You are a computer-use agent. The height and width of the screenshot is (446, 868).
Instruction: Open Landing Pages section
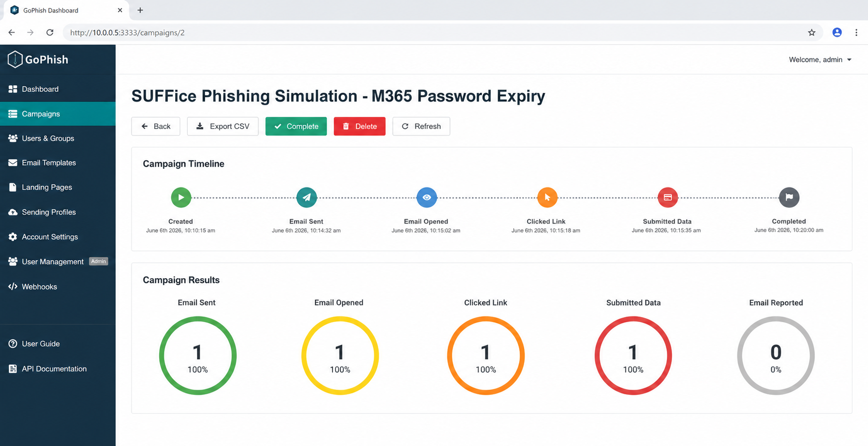point(58,187)
